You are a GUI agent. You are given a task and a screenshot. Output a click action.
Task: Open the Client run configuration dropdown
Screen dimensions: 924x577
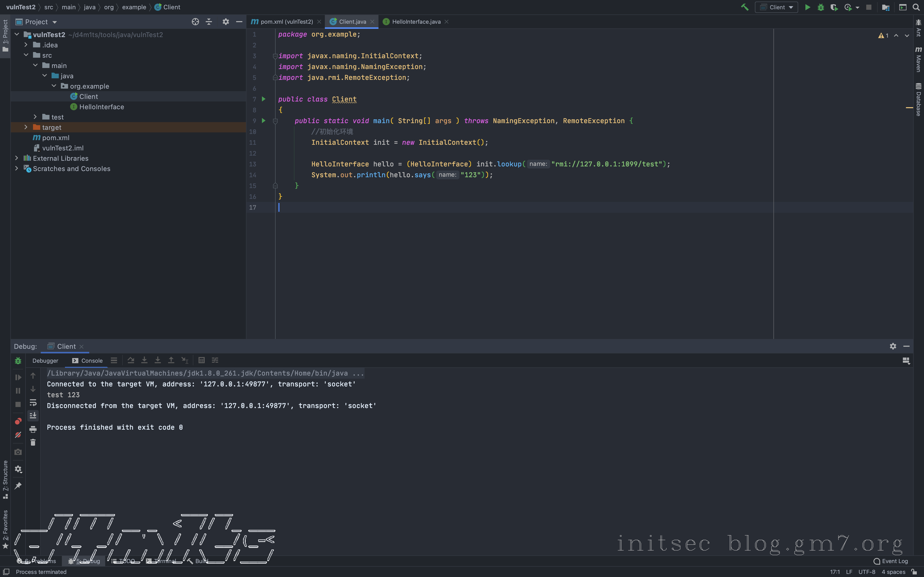(776, 7)
